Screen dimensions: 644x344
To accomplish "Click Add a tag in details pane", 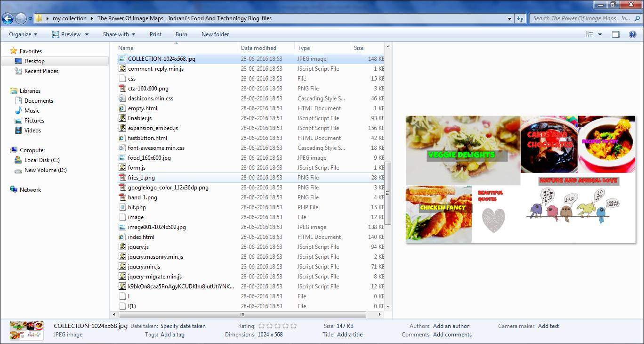I will [172, 335].
